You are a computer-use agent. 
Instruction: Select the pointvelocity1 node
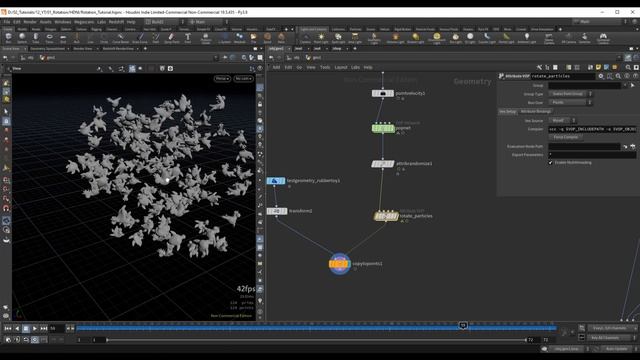click(383, 93)
